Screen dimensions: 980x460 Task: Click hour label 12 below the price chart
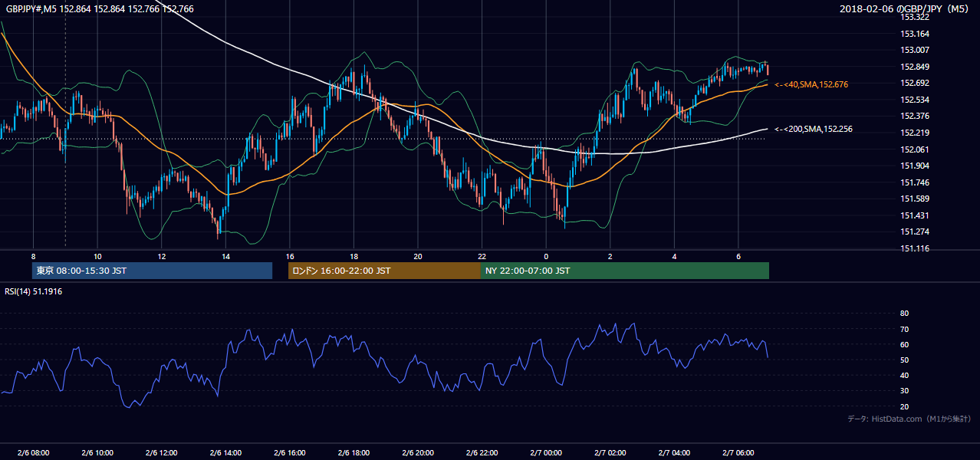tap(161, 256)
